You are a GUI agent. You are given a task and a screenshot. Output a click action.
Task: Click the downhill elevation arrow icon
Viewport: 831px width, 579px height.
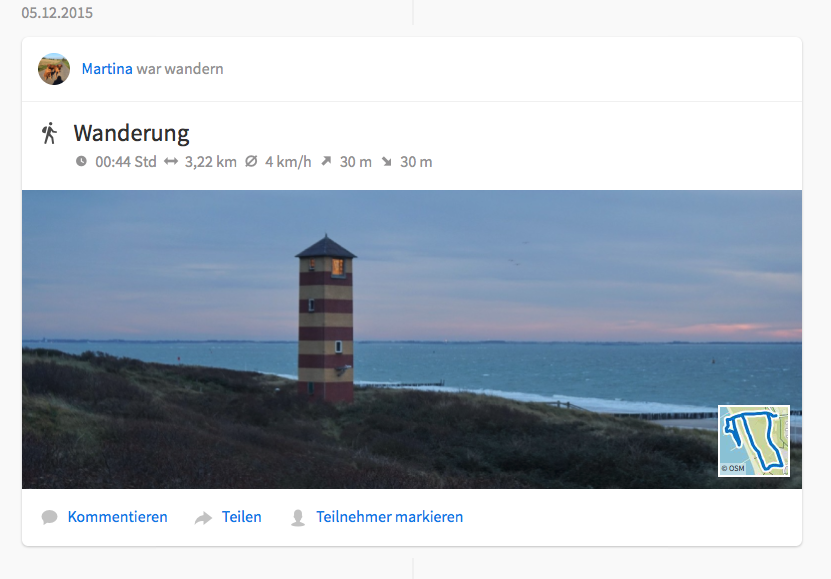[386, 162]
